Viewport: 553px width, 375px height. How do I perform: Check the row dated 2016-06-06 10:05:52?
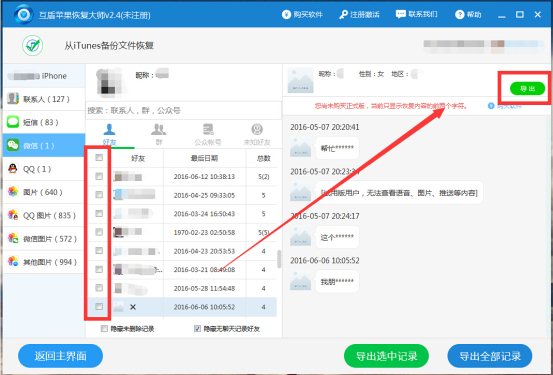[99, 306]
